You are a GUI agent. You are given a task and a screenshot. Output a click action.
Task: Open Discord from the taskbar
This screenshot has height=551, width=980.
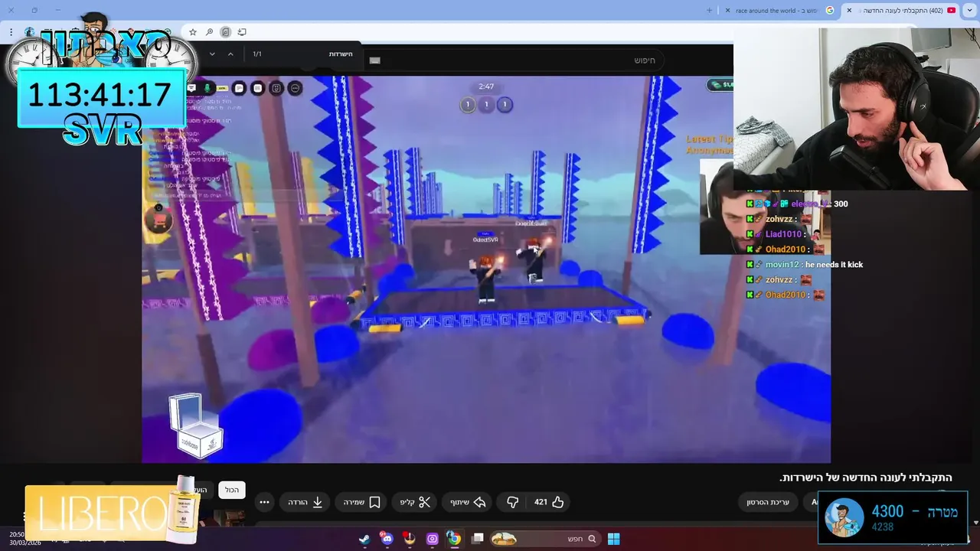[x=387, y=539]
